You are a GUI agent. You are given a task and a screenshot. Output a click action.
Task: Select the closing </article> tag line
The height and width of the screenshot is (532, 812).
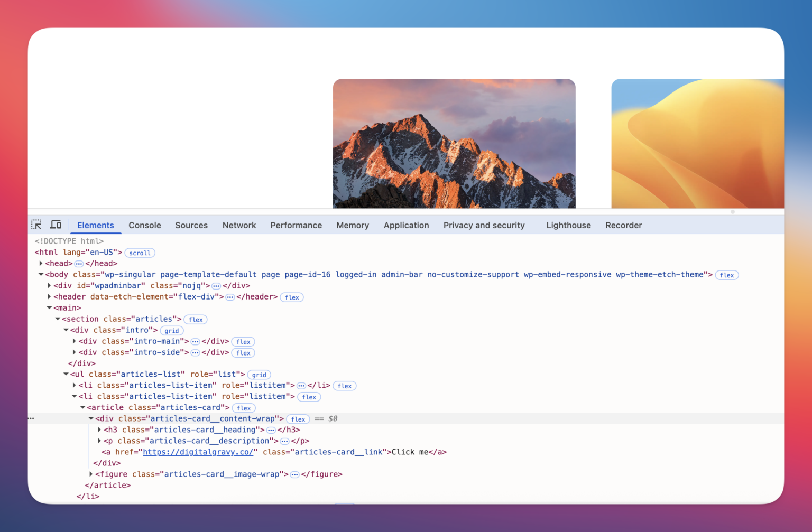click(x=108, y=485)
